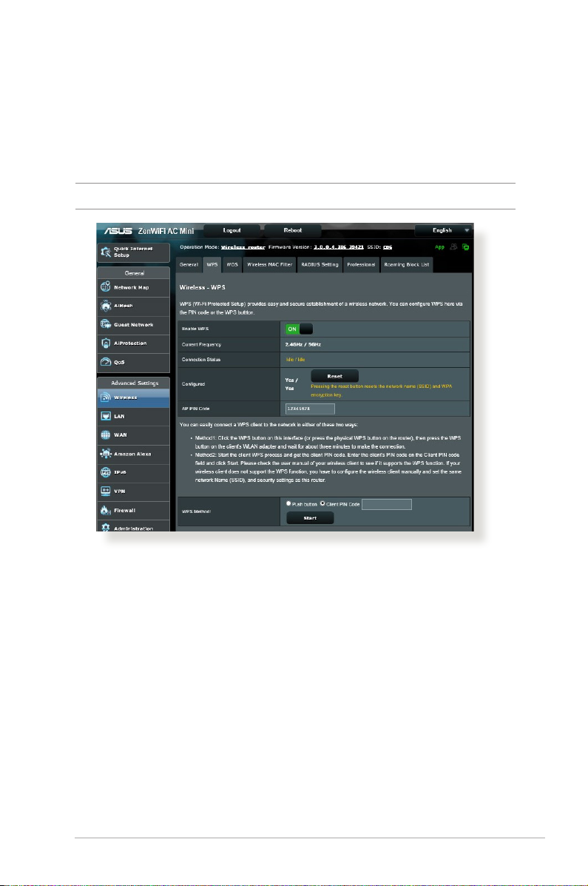The height and width of the screenshot is (886, 588).
Task: Switch to the General tab
Action: 189,264
